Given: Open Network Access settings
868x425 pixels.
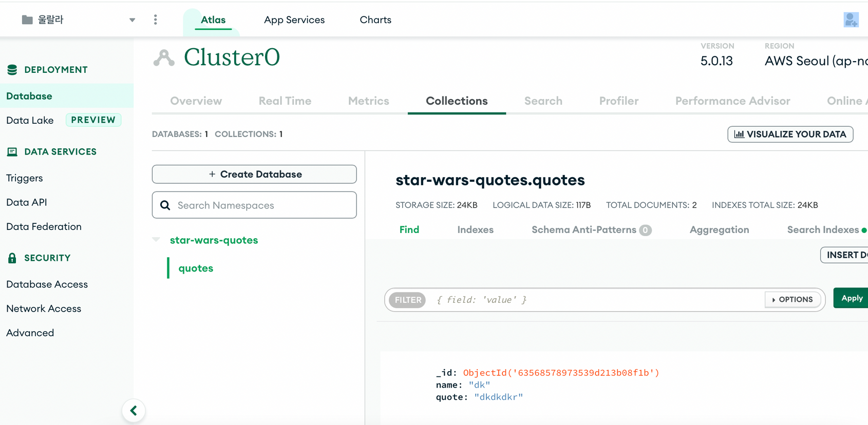Looking at the screenshot, I should pos(44,308).
